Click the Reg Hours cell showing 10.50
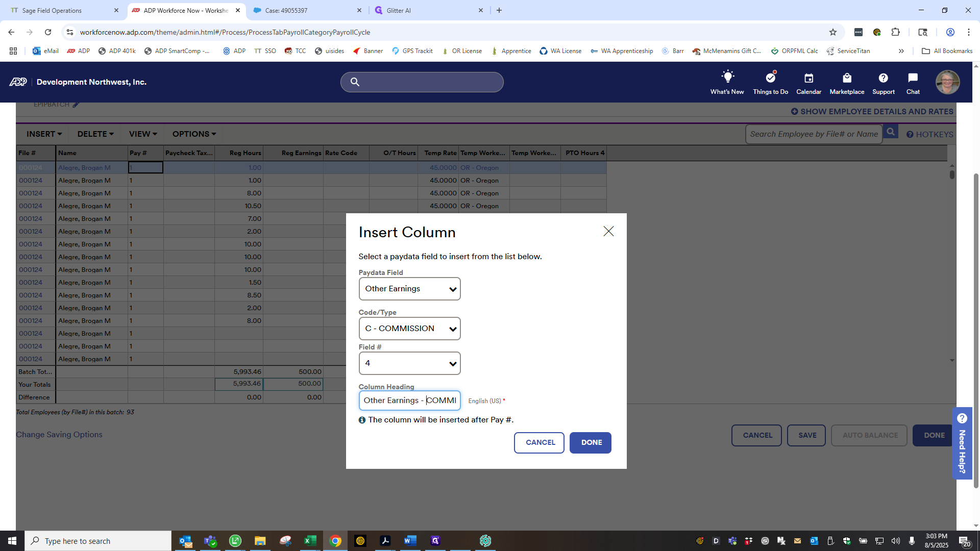Image resolution: width=980 pixels, height=551 pixels. coord(239,206)
